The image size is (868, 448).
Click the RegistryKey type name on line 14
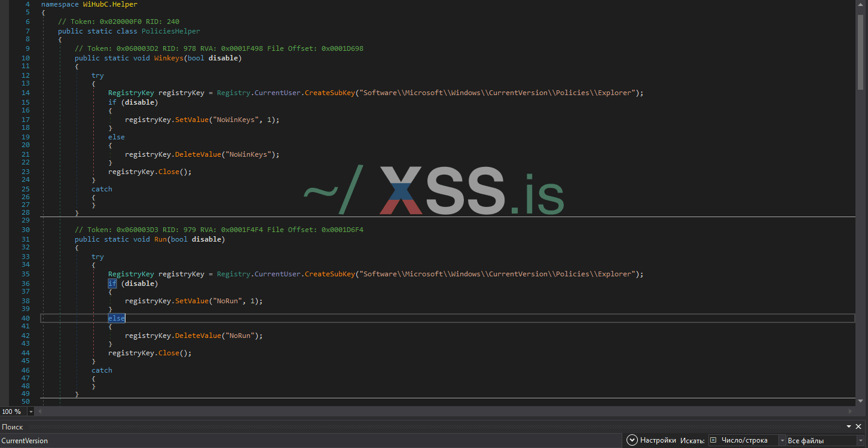[x=131, y=93]
